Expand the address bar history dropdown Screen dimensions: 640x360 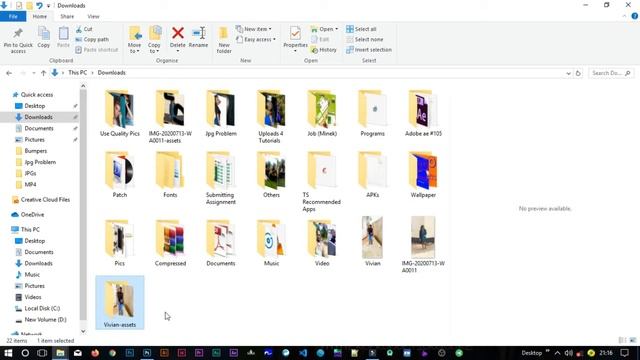568,73
